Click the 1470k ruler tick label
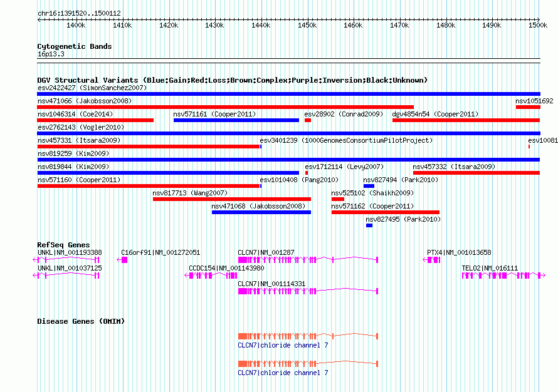 click(x=399, y=25)
